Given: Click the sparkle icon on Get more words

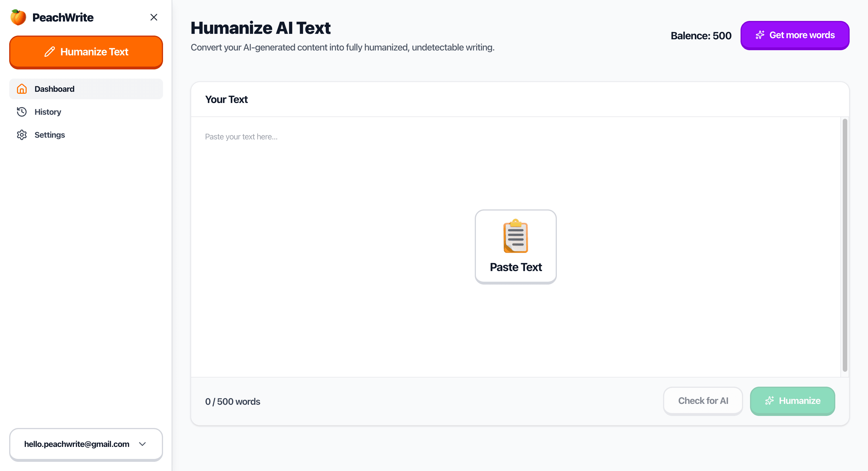Looking at the screenshot, I should coord(760,35).
